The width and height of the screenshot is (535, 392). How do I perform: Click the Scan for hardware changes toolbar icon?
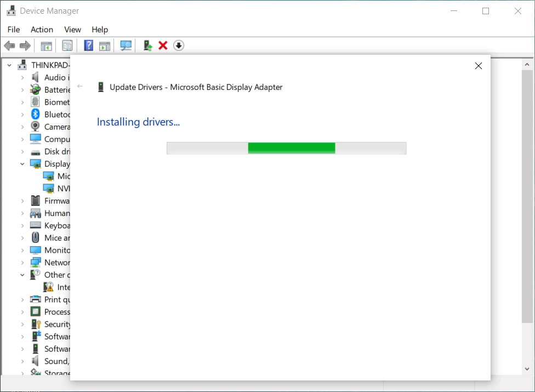click(126, 46)
